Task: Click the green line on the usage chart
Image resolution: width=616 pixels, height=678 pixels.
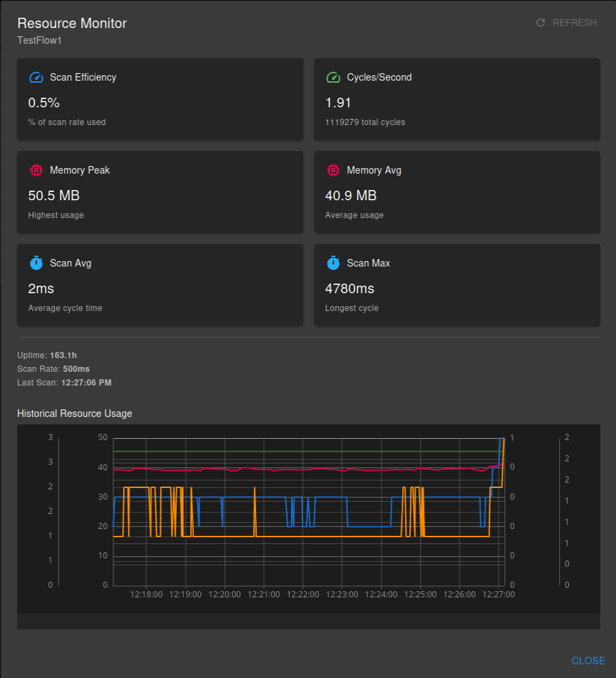Action: [307, 452]
